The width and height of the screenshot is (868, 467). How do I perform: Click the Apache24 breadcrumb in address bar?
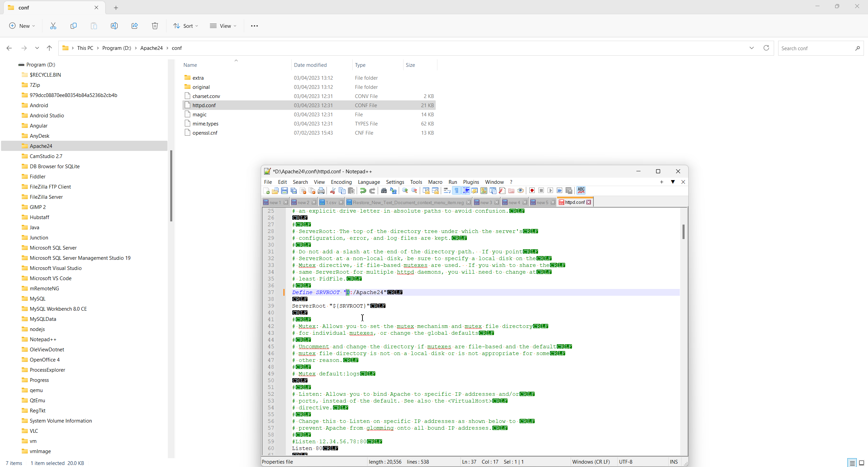coord(151,48)
